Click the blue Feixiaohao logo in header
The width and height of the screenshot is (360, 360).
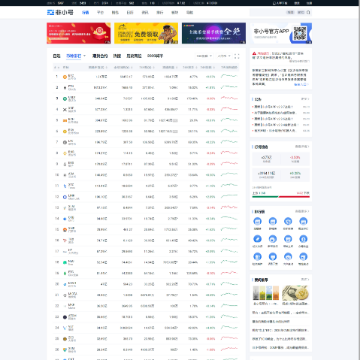click(x=60, y=12)
